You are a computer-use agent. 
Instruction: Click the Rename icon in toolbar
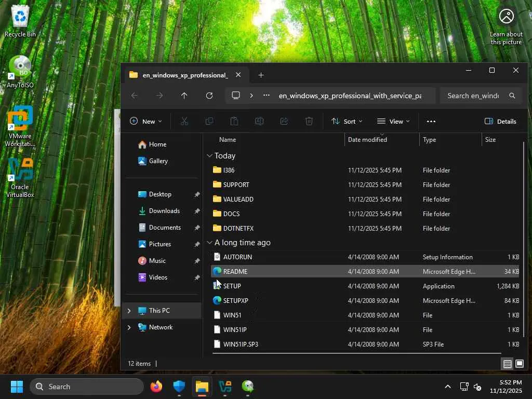point(259,121)
